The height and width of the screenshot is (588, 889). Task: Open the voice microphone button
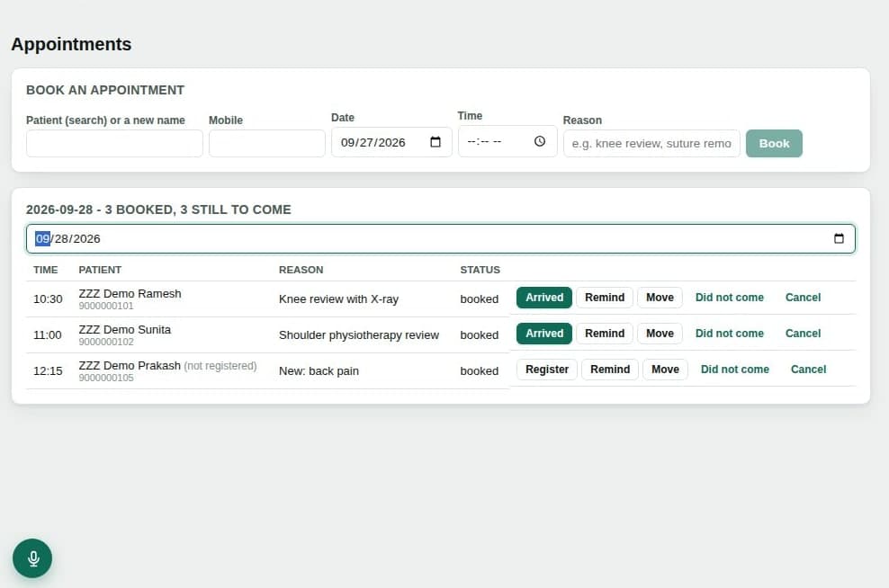coord(32,558)
